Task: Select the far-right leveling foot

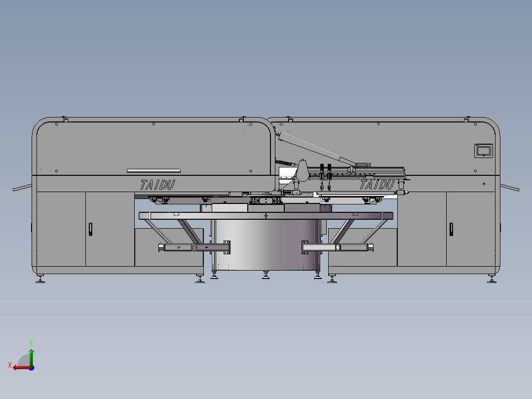Action: point(492,279)
